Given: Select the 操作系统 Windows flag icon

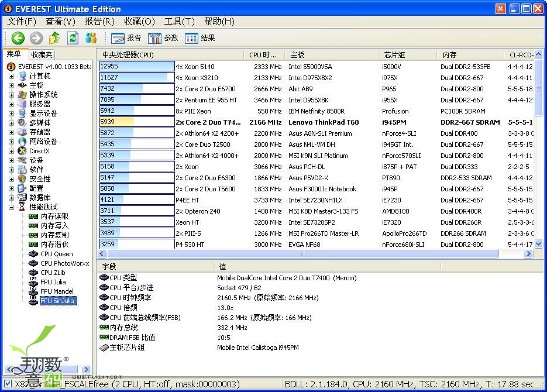Looking at the screenshot, I should pos(22,95).
